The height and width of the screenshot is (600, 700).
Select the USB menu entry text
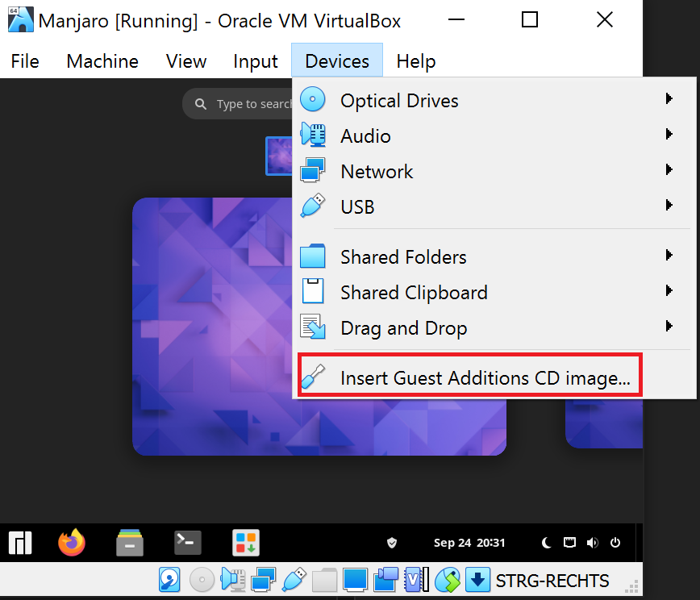[x=357, y=207]
